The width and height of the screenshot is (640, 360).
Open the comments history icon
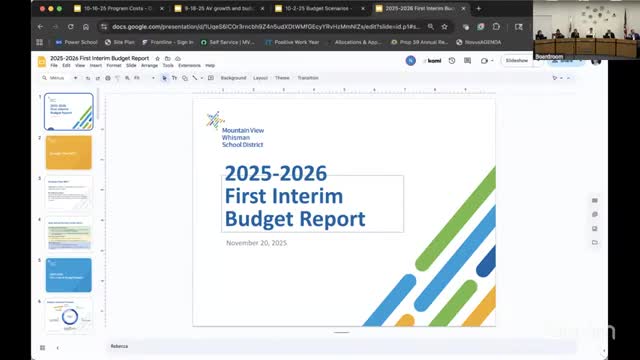(x=467, y=61)
